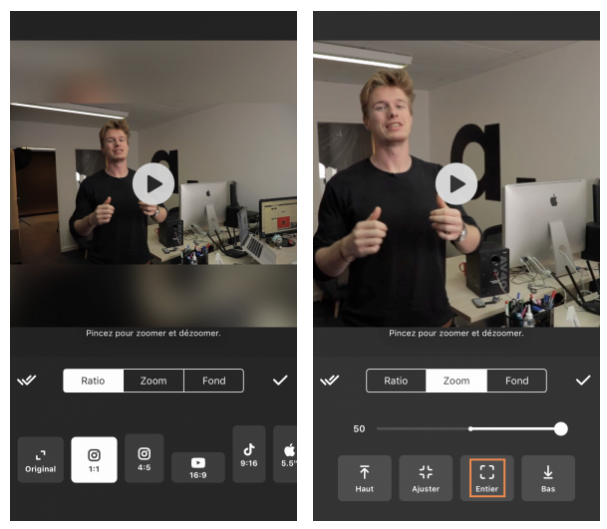The image size is (607, 529).
Task: Switch to Ratio tab in right panel
Action: pos(396,381)
